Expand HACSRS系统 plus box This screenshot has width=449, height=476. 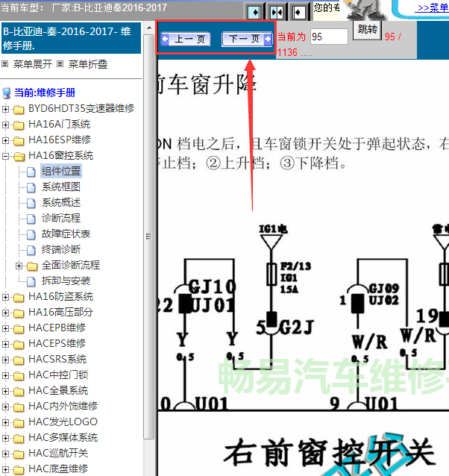click(x=5, y=360)
